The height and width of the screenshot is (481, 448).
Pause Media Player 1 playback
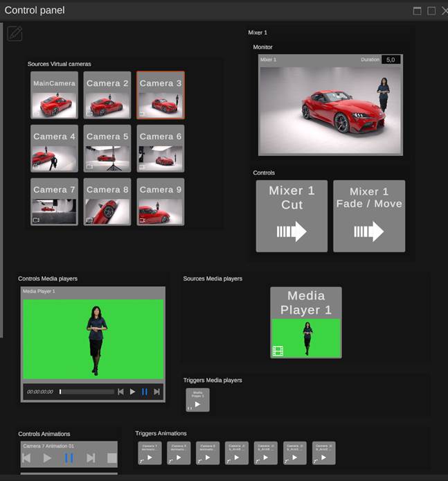click(145, 392)
